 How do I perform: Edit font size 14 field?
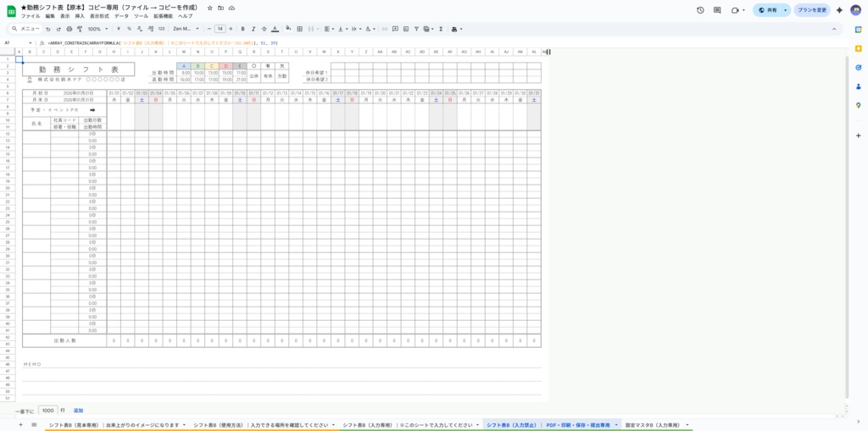click(x=220, y=29)
